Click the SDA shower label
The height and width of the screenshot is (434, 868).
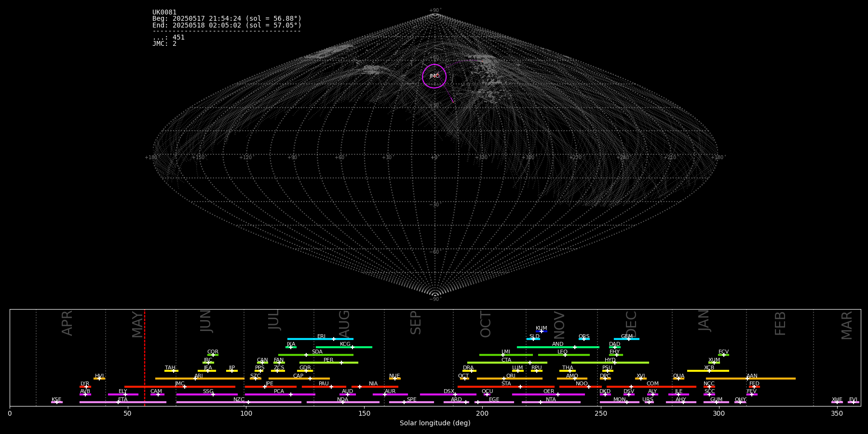(x=317, y=352)
